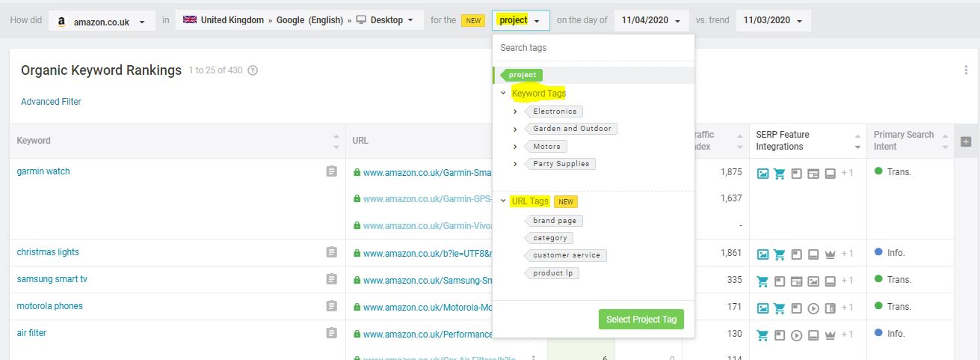Select the project tag at top of list
This screenshot has height=360, width=980.
(522, 75)
